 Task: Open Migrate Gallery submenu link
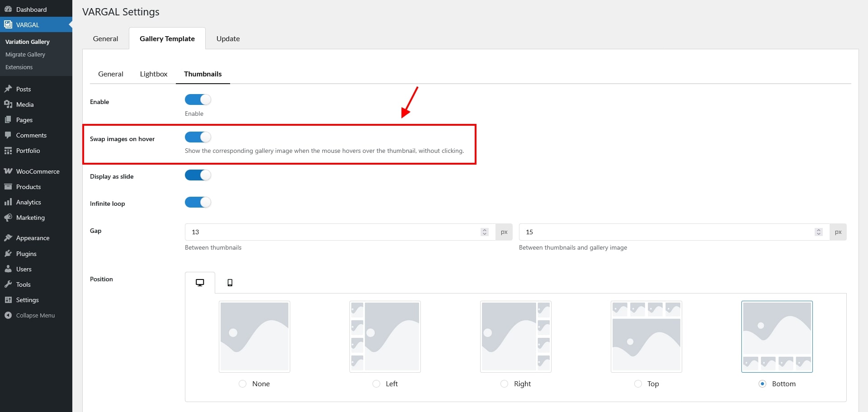tap(25, 54)
